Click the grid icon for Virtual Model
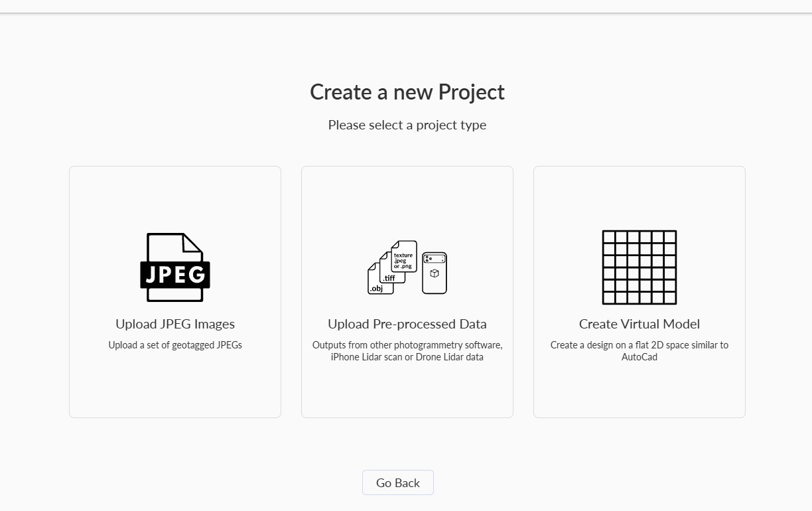The height and width of the screenshot is (511, 812). 640,267
